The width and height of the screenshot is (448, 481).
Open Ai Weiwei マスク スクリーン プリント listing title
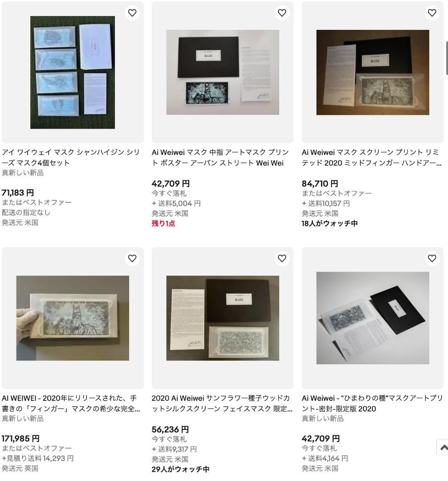(371, 157)
